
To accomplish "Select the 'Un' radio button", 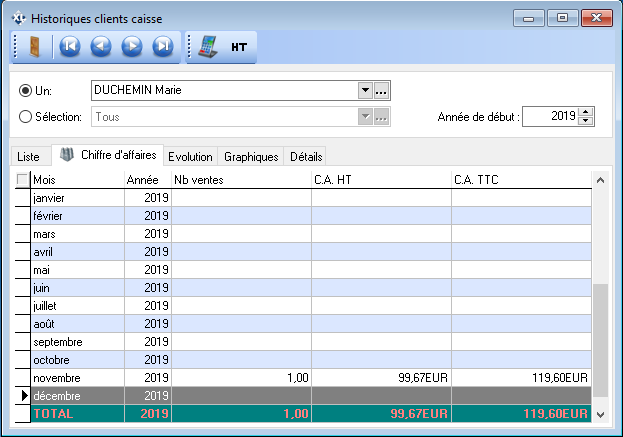I will point(25,91).
